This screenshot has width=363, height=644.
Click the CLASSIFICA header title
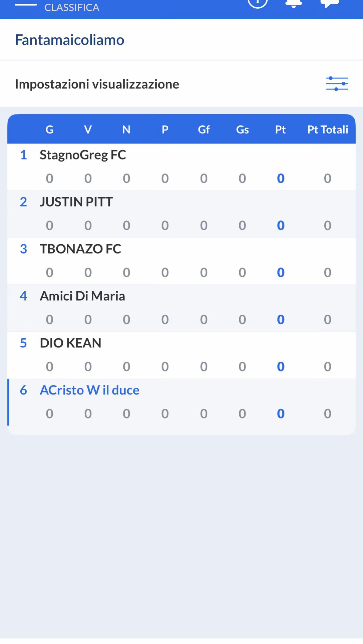(72, 7)
